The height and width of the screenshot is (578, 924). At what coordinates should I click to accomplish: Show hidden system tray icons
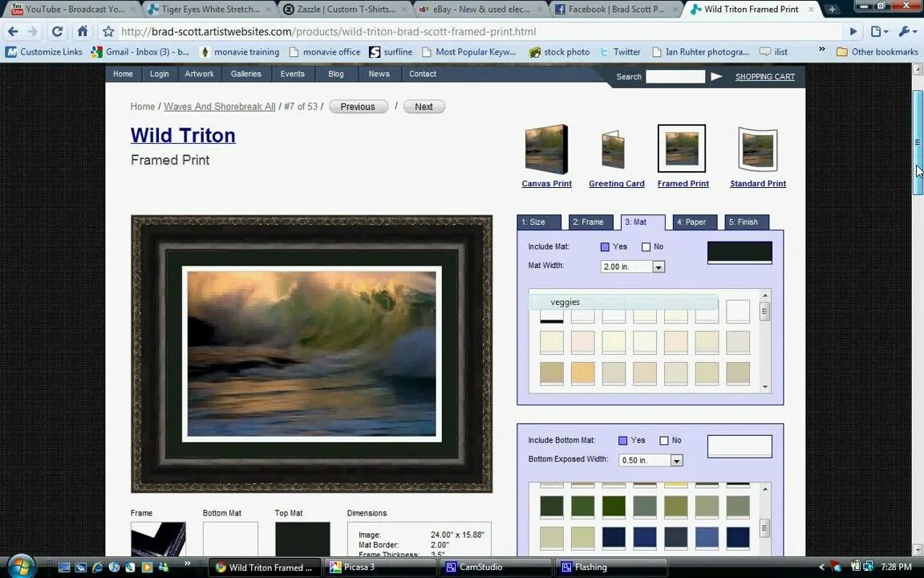(x=821, y=567)
